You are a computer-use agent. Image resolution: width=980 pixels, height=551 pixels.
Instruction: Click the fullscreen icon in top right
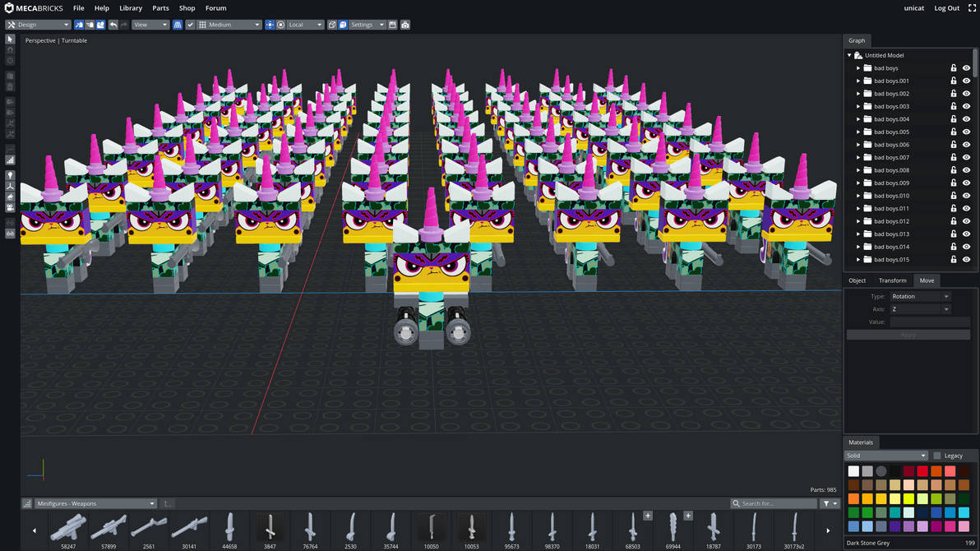point(972,8)
